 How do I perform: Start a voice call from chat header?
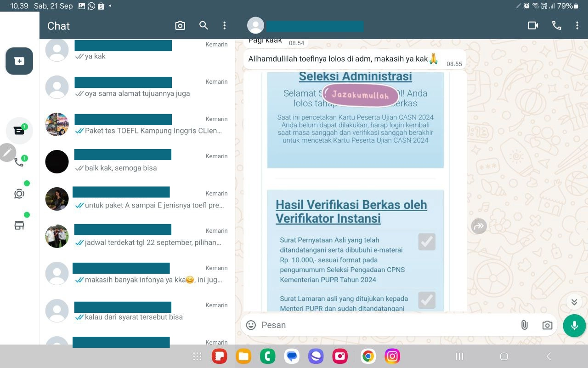(x=556, y=26)
